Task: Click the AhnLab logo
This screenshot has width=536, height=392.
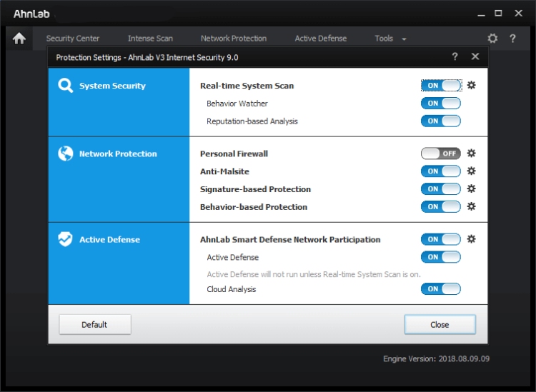Action: [x=31, y=14]
